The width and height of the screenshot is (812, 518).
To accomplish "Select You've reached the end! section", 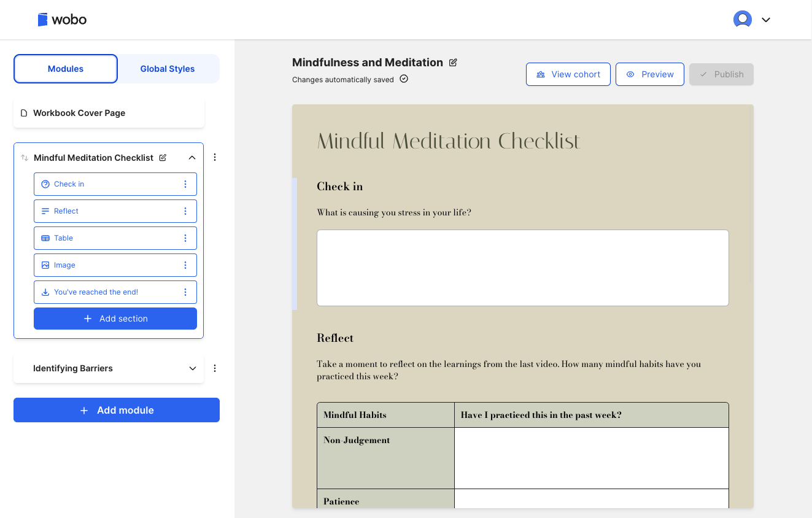I will pyautogui.click(x=115, y=292).
